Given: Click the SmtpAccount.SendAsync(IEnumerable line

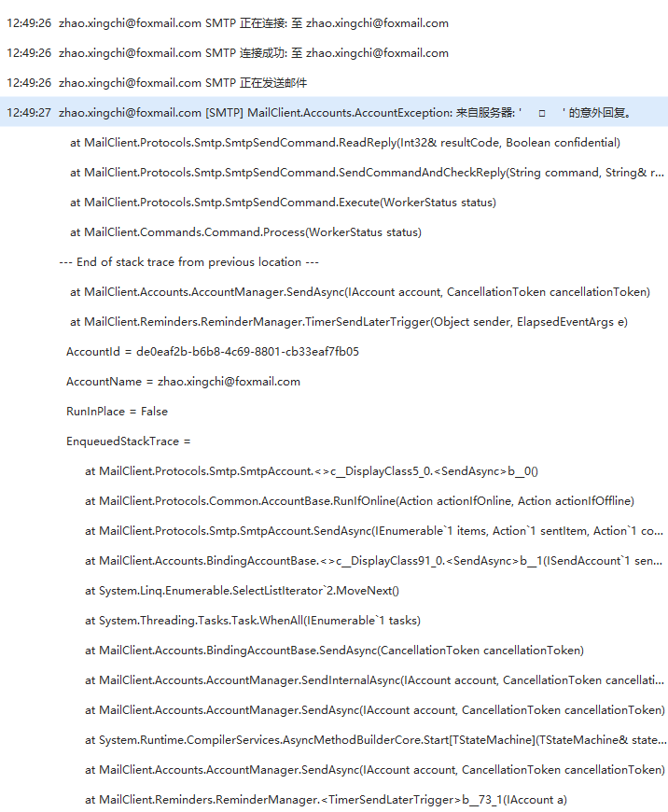Looking at the screenshot, I should (x=374, y=531).
